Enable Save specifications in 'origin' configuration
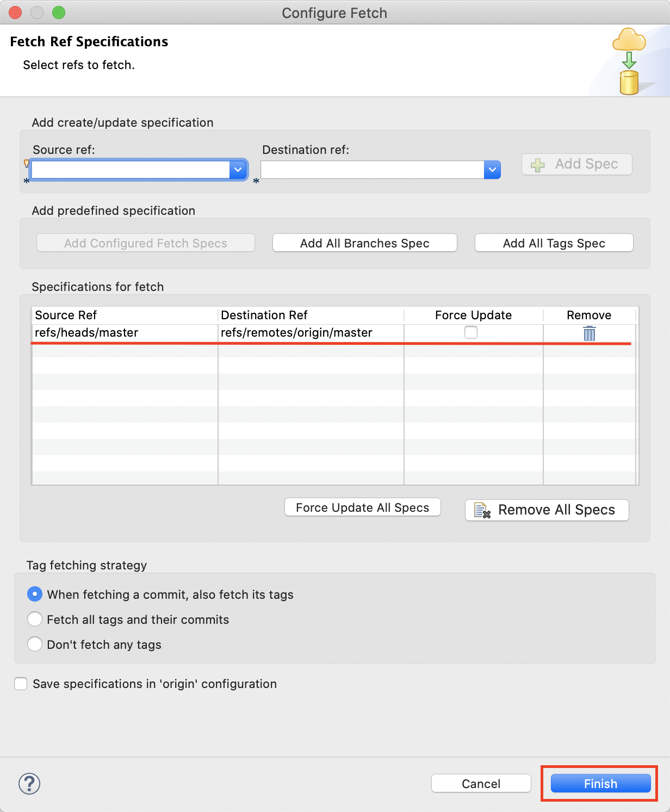Viewport: 670px width, 812px height. point(21,684)
